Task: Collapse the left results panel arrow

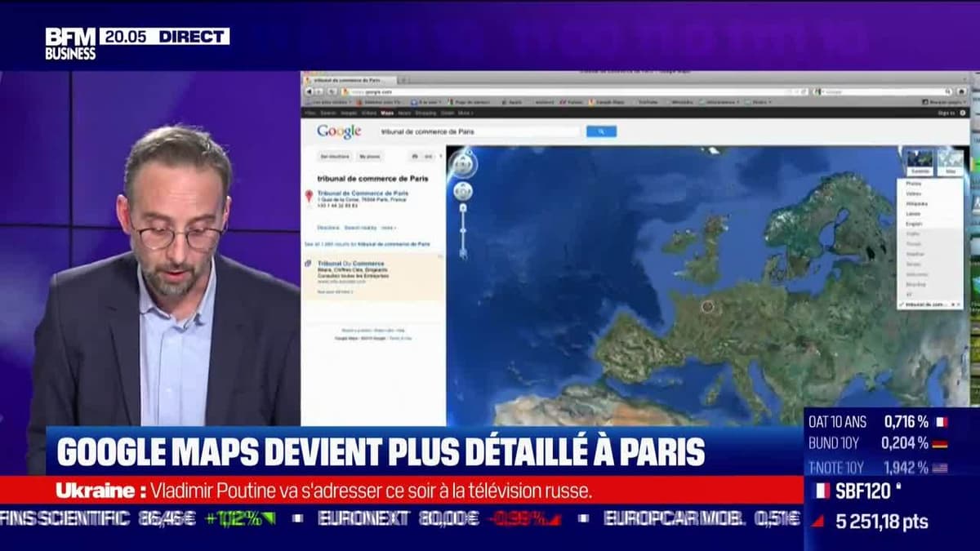Action: click(x=441, y=156)
